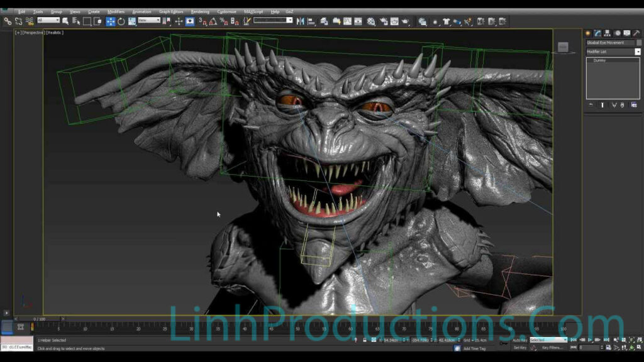Click Configure Modifier Sets button

[x=634, y=105]
